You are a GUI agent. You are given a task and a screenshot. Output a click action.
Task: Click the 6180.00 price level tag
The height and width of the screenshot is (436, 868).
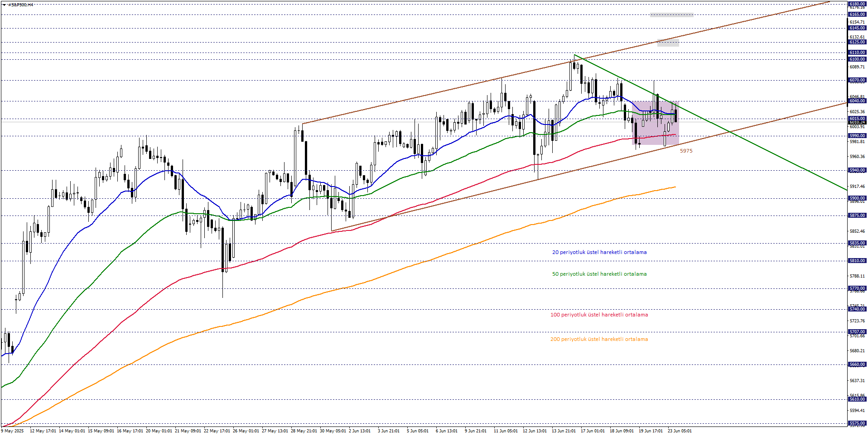point(857,4)
